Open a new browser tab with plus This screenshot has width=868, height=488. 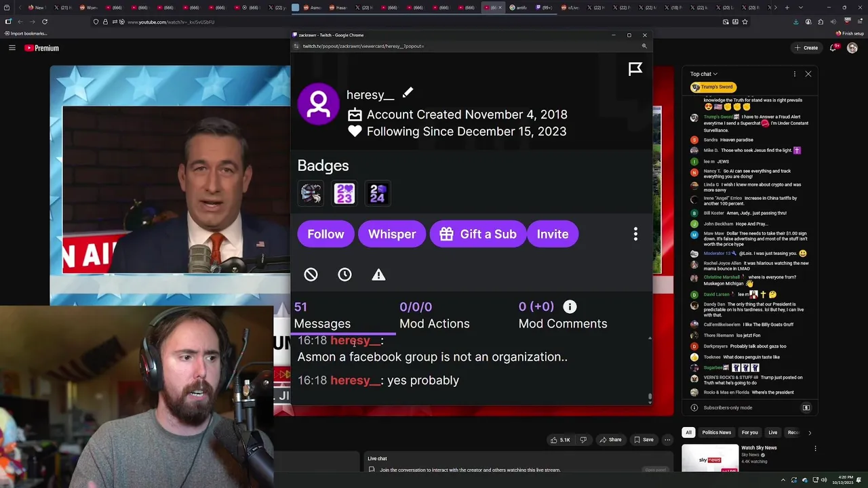point(787,7)
